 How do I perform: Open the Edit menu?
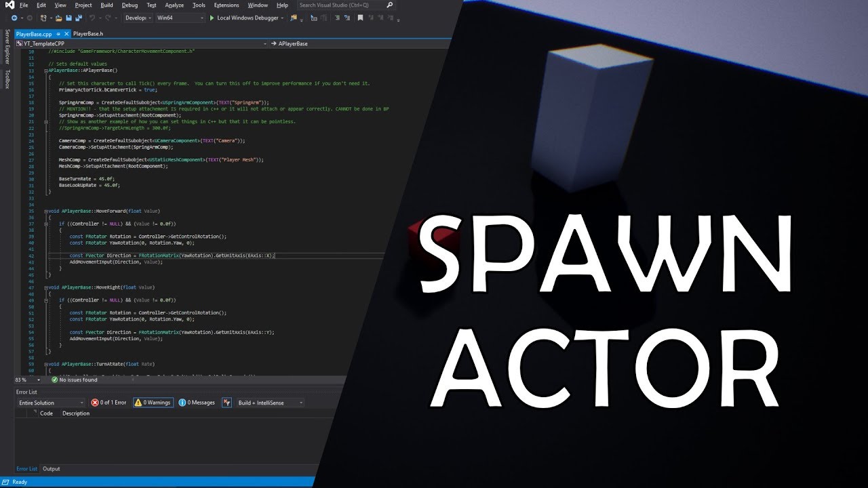[x=41, y=5]
